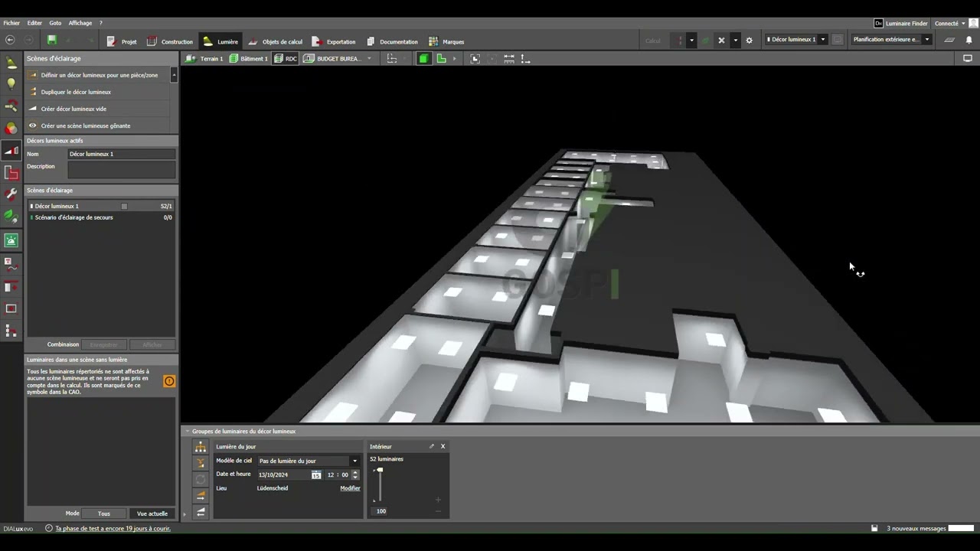
Task: Click the Intérieur dimming slider handle
Action: [x=380, y=470]
